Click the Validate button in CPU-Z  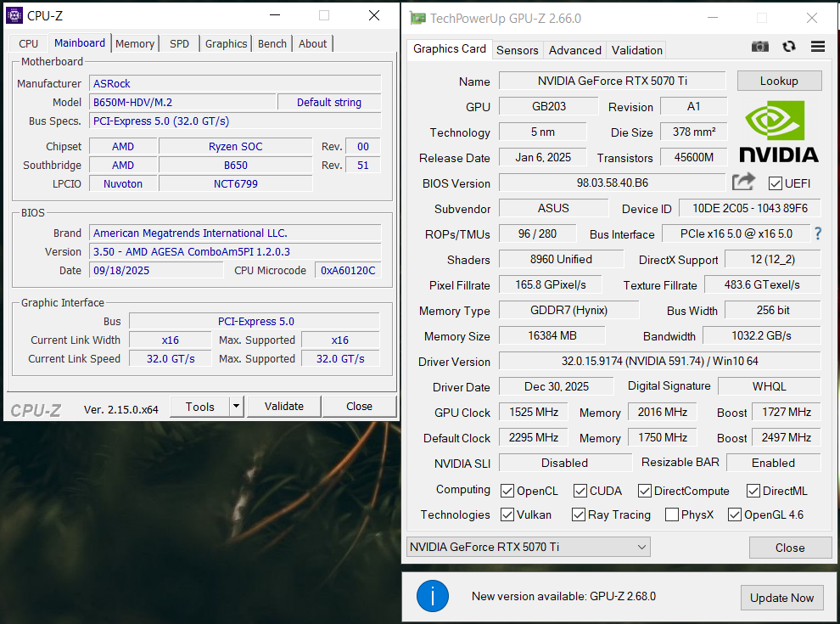click(284, 407)
